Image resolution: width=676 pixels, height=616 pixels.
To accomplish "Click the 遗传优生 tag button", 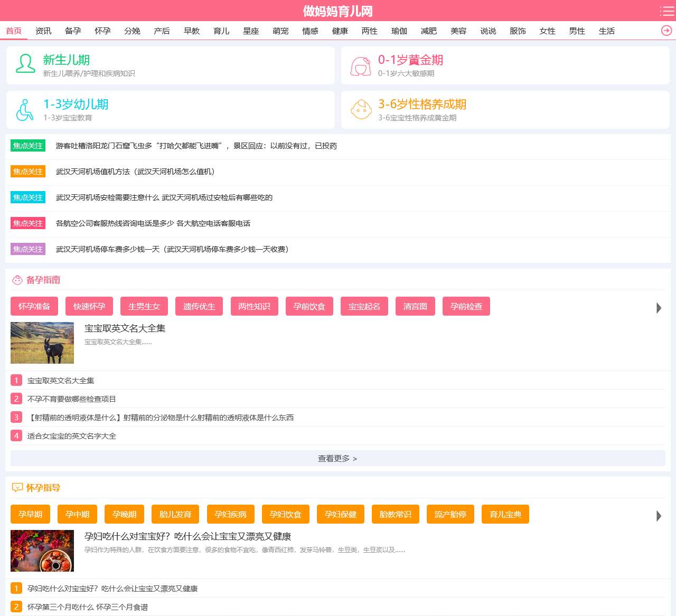I will tap(199, 306).
